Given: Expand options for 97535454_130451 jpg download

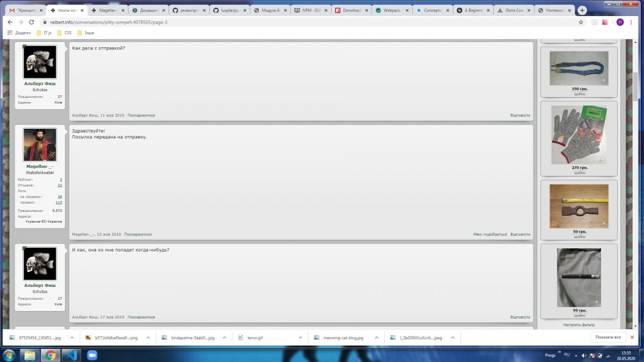Looking at the screenshot, I should [x=72, y=338].
